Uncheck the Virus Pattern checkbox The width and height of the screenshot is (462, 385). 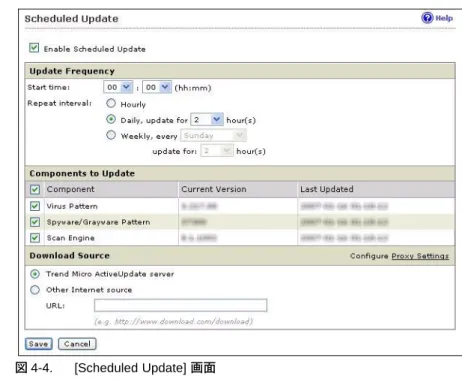tap(35, 206)
